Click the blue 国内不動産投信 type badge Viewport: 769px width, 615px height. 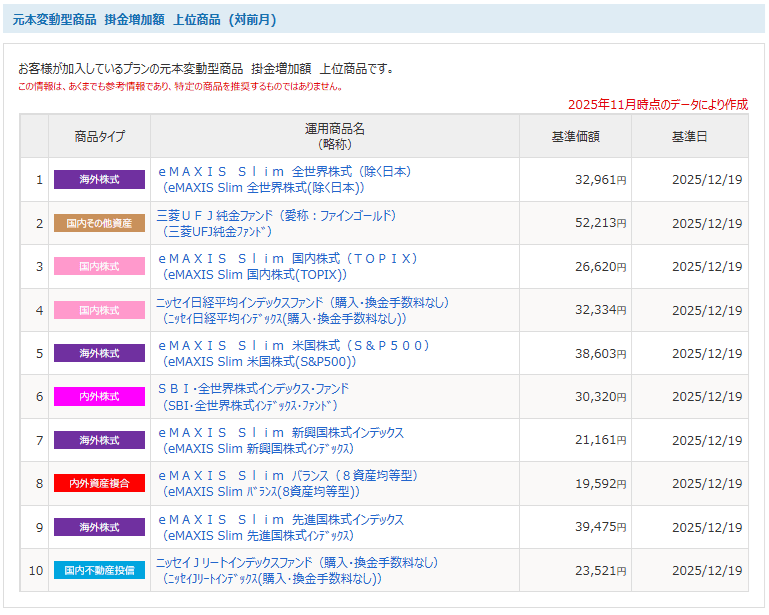tap(99, 570)
